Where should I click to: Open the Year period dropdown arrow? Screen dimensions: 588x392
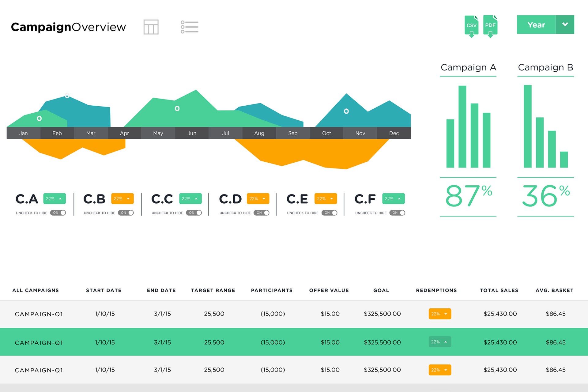click(565, 24)
